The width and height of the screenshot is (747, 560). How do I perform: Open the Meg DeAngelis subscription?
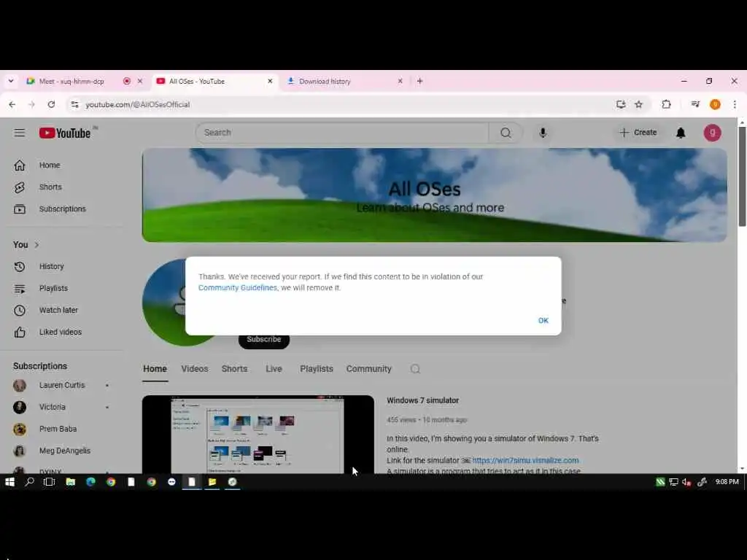(x=64, y=451)
